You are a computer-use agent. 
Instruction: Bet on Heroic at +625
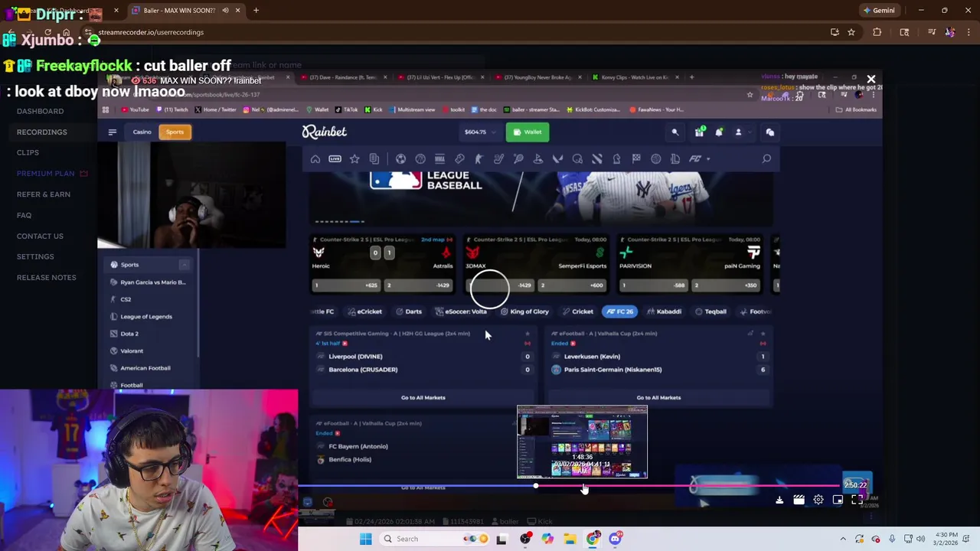click(x=347, y=285)
